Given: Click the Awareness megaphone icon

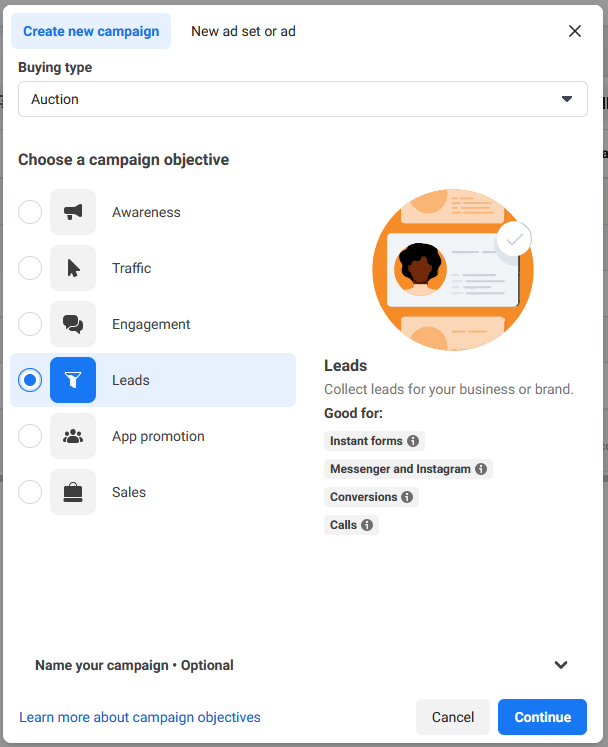Looking at the screenshot, I should tap(73, 212).
